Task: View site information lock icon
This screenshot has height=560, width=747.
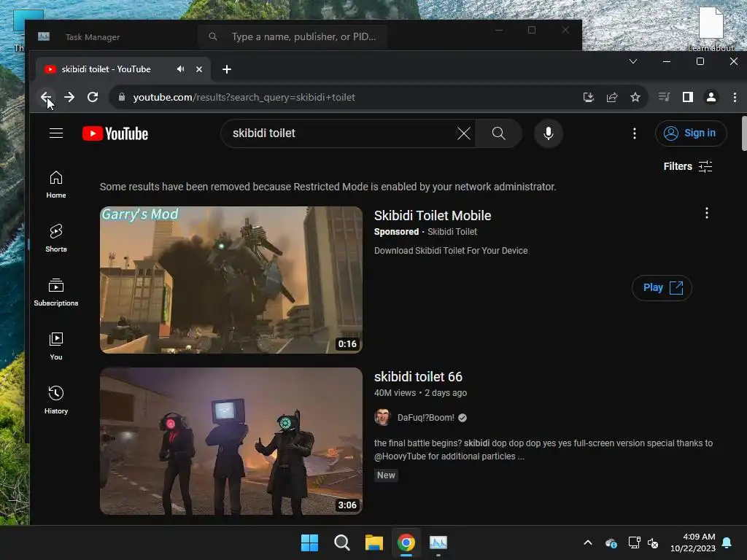Action: [122, 97]
